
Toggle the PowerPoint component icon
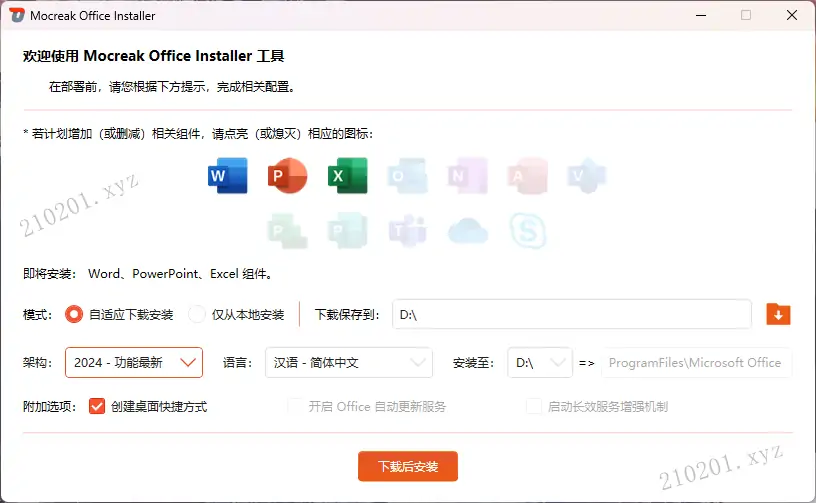[287, 176]
